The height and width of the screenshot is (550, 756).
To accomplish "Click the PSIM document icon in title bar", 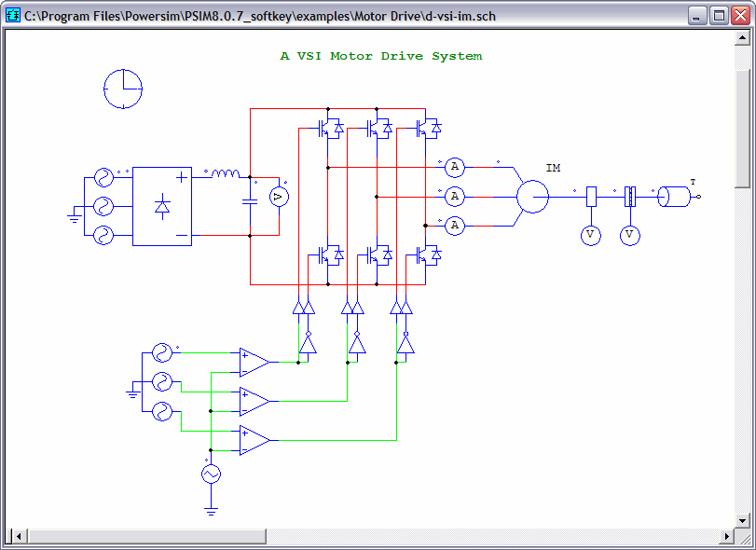I will coord(13,16).
